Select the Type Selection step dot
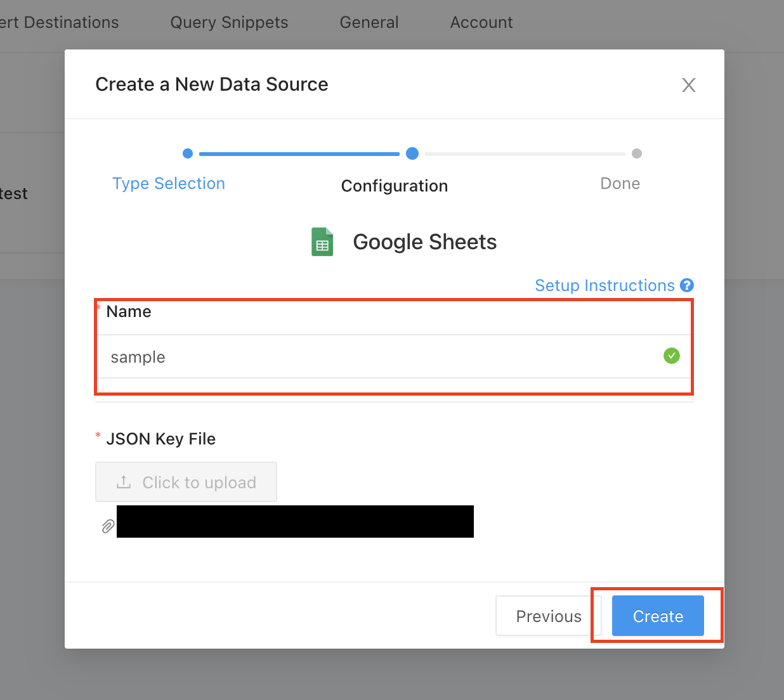Screen dimensions: 784x700 click(x=188, y=153)
